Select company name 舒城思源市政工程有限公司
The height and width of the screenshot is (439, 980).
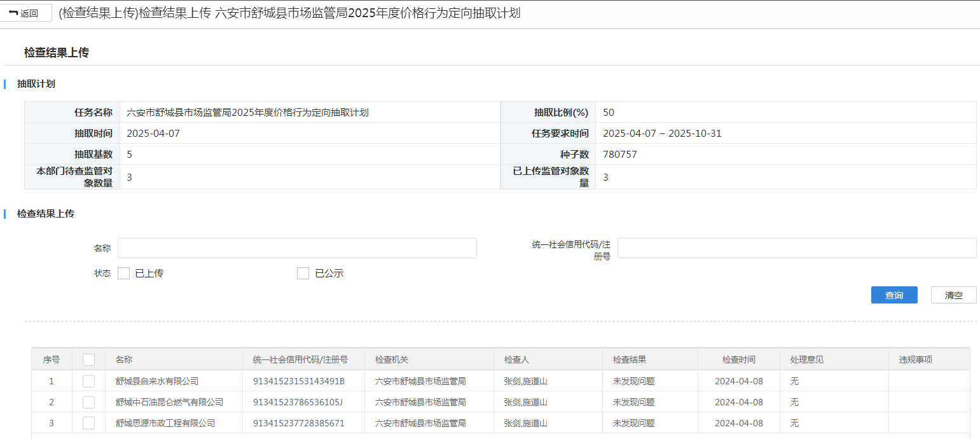pos(165,423)
